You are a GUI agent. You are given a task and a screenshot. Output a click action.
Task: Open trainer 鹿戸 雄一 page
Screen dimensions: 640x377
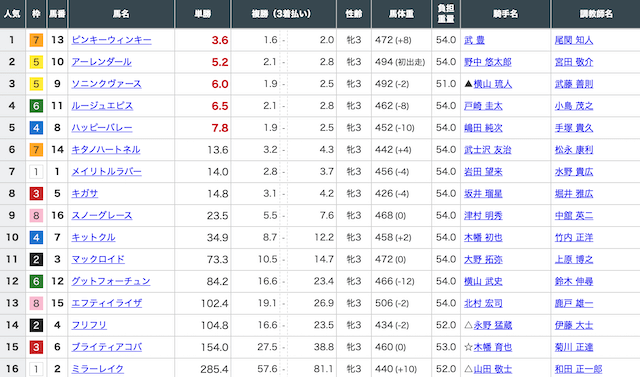pyautogui.click(x=574, y=304)
